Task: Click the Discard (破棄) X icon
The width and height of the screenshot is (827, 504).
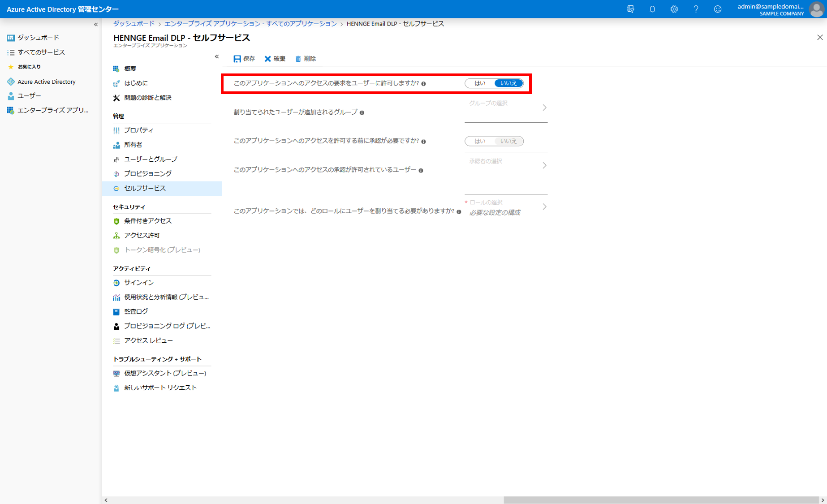Action: click(x=267, y=59)
